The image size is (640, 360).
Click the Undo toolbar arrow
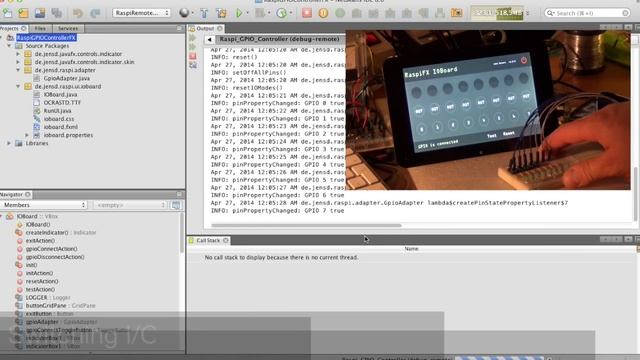(x=78, y=13)
